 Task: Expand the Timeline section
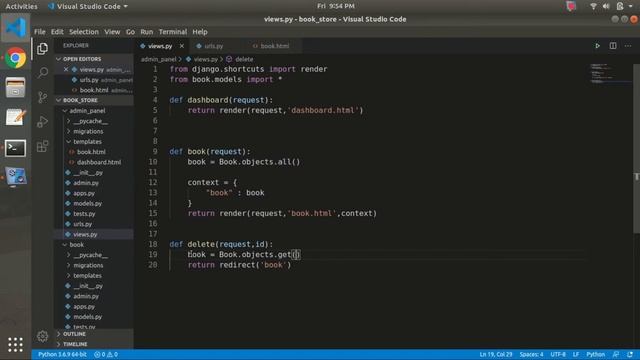tap(94, 344)
